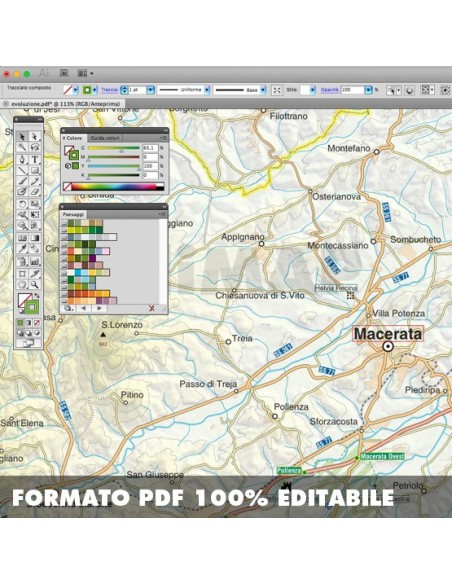Select the Direct Selection tool
The width and height of the screenshot is (452, 584).
click(35, 137)
